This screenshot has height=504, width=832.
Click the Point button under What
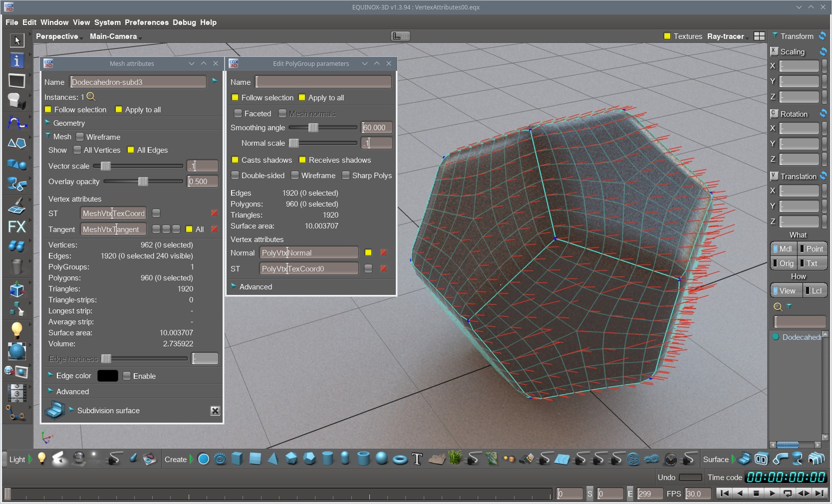812,249
